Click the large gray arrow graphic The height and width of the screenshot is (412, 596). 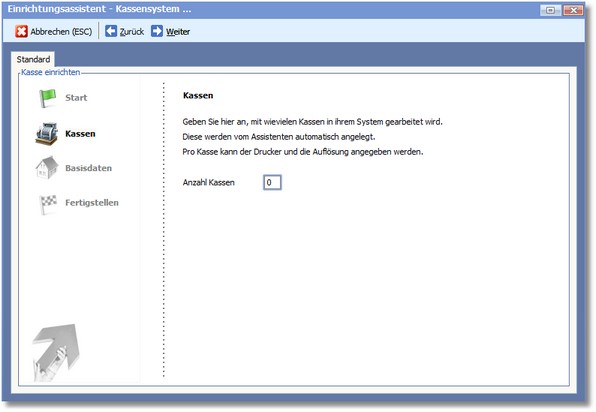pos(56,352)
